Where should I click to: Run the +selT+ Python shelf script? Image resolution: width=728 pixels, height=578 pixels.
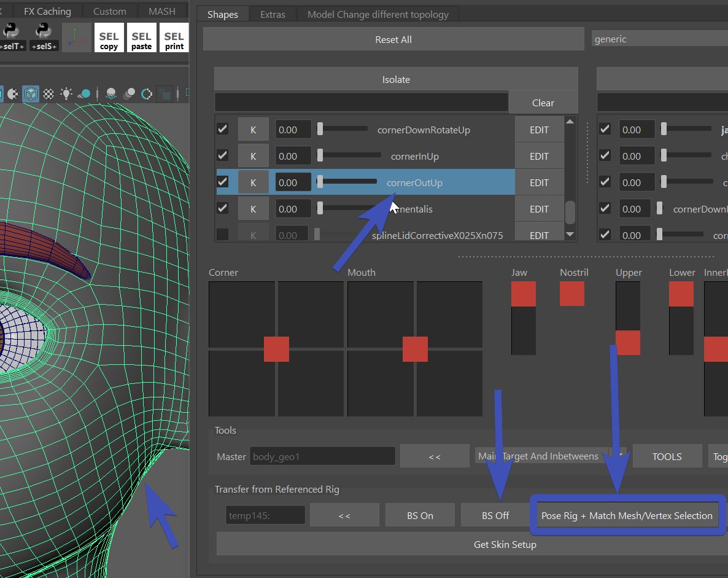[x=12, y=37]
